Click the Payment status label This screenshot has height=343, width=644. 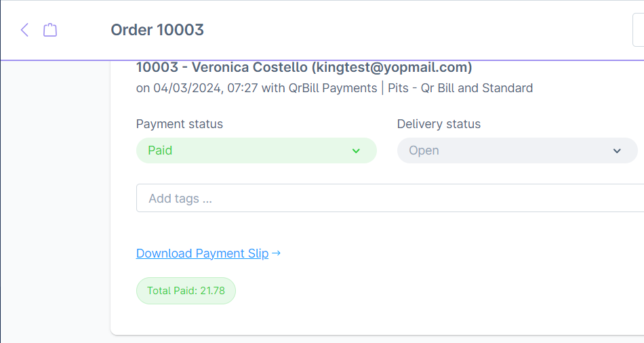point(179,124)
